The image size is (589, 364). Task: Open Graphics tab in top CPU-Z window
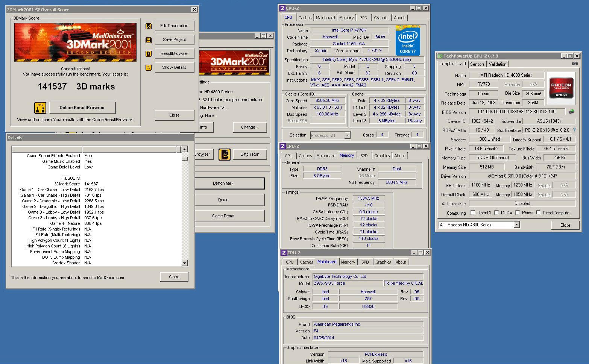tap(381, 18)
